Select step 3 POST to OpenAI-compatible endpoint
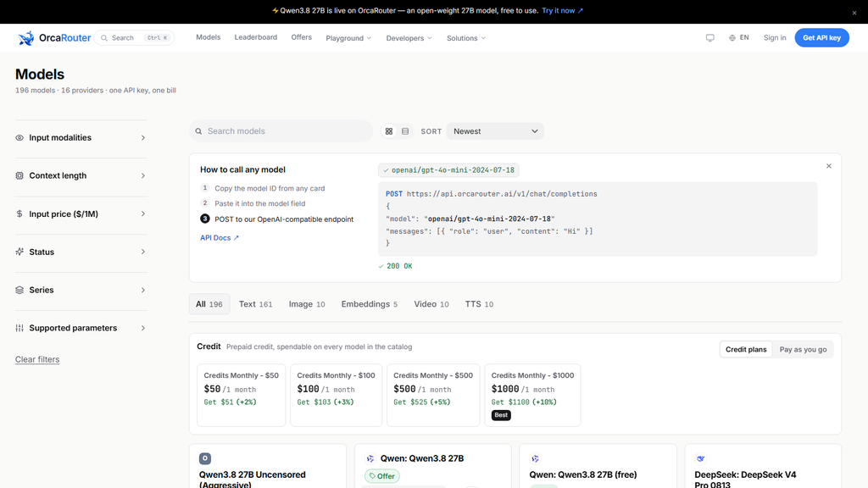 [x=277, y=219]
